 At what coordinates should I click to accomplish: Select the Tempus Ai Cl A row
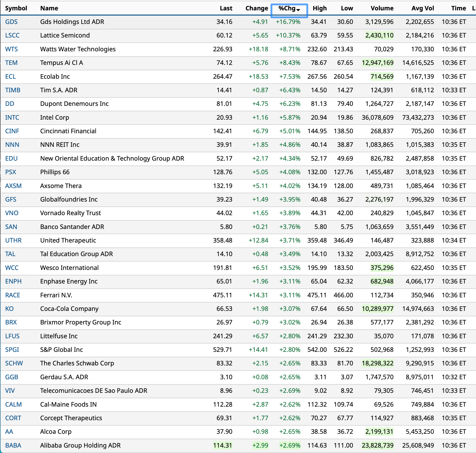click(x=61, y=63)
